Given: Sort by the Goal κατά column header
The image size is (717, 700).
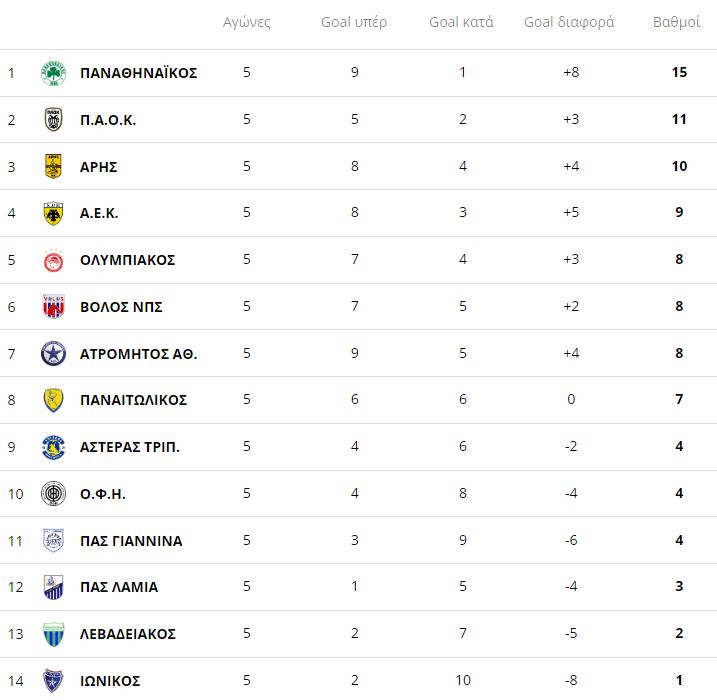Looking at the screenshot, I should pos(461,22).
